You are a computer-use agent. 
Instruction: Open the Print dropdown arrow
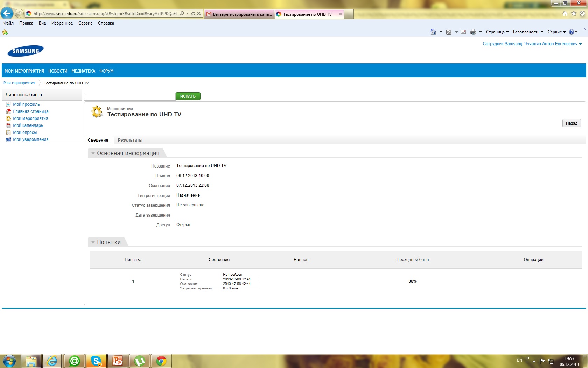(x=481, y=32)
